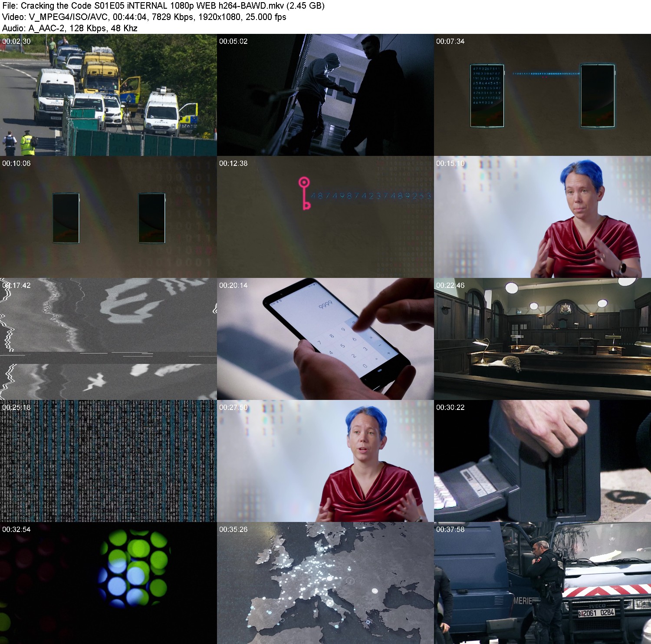Click the 00:30:22 timestamp label
Screen dimensions: 651x644
450,407
